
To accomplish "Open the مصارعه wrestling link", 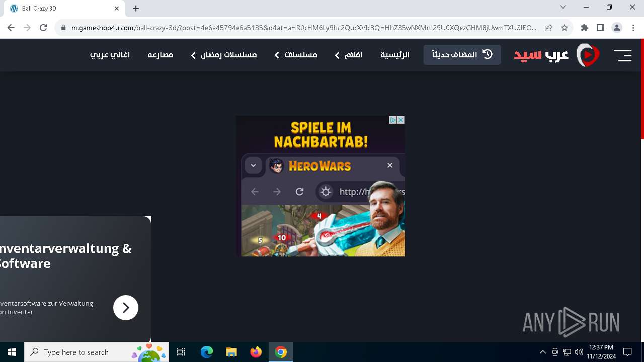I will pyautogui.click(x=160, y=55).
